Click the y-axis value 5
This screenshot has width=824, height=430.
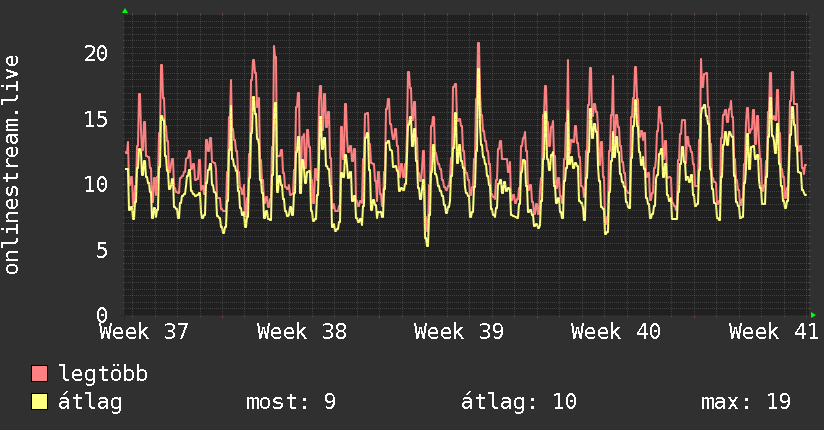point(102,250)
